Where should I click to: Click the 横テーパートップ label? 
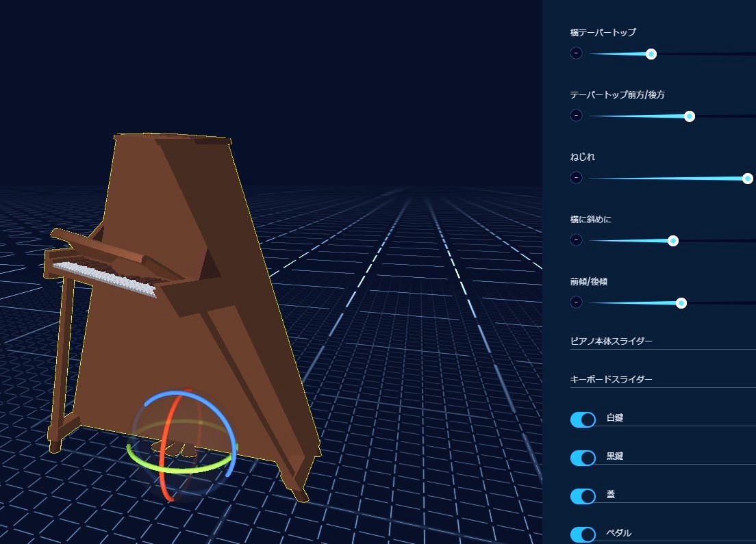(603, 32)
